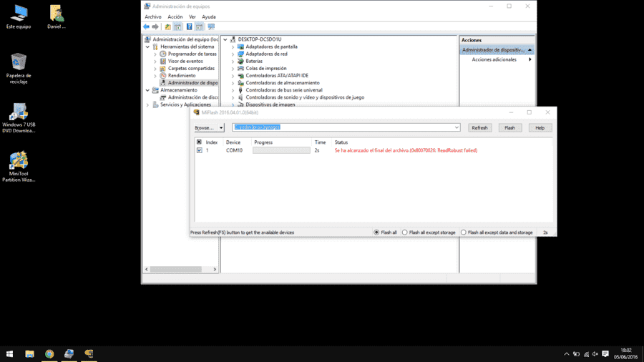Screen dimensions: 644x362
Task: Open the image path combo box dropdown
Action: (457, 127)
